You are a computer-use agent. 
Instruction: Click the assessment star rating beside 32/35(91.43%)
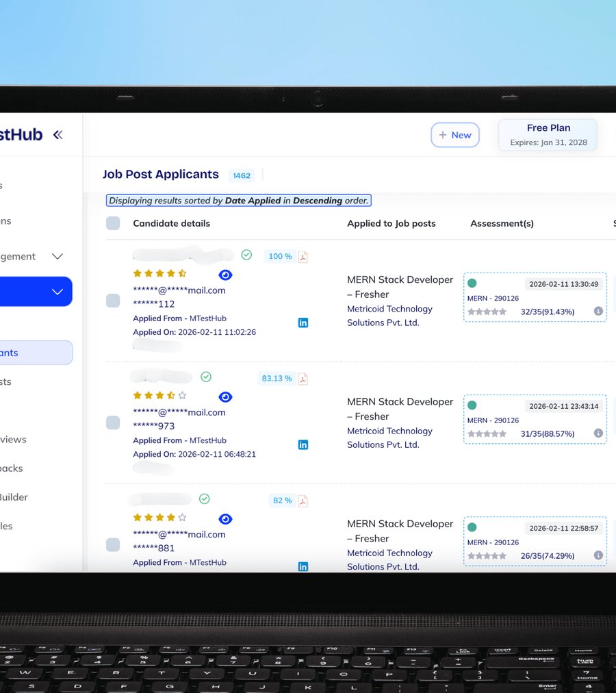pos(487,312)
